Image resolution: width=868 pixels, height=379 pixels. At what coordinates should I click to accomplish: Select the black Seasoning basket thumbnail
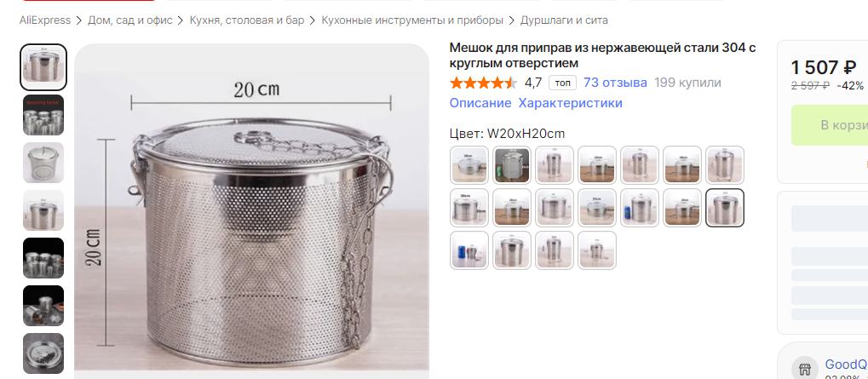[43, 115]
